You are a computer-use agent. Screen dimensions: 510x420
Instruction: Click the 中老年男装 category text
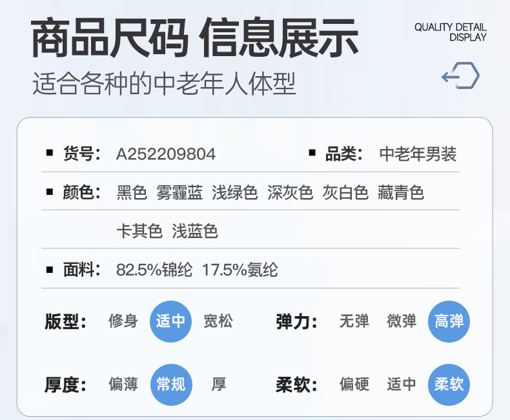[x=418, y=154]
